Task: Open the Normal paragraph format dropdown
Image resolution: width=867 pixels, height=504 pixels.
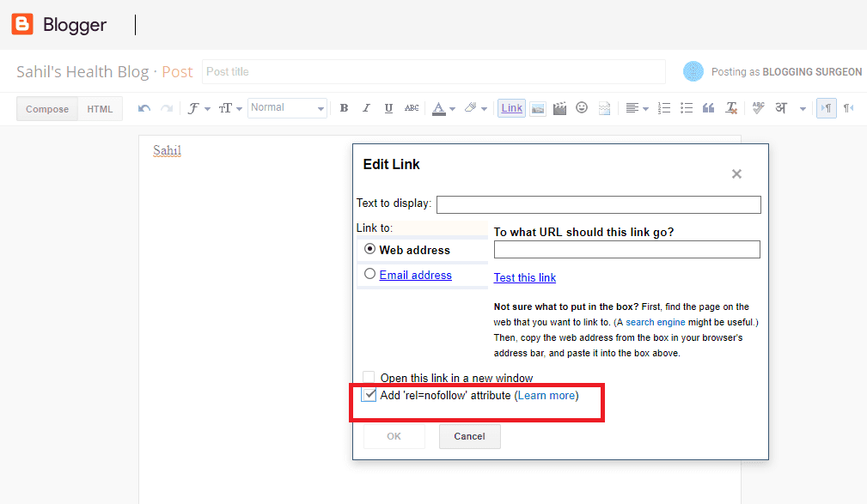Action: [x=287, y=108]
